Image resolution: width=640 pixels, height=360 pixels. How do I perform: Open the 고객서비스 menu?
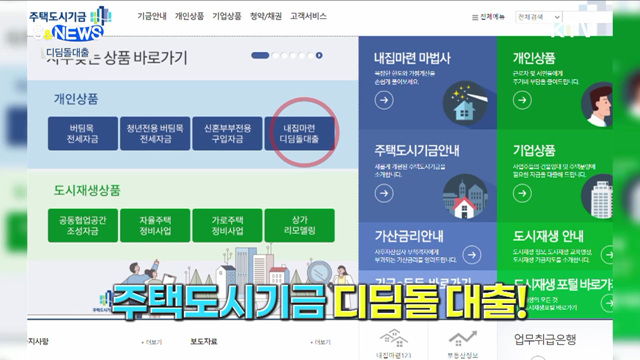[x=308, y=16]
